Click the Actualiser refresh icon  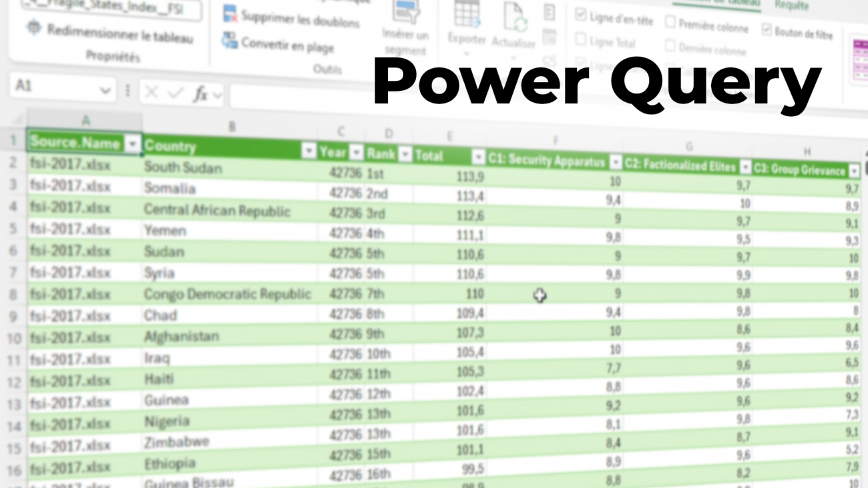tap(514, 17)
